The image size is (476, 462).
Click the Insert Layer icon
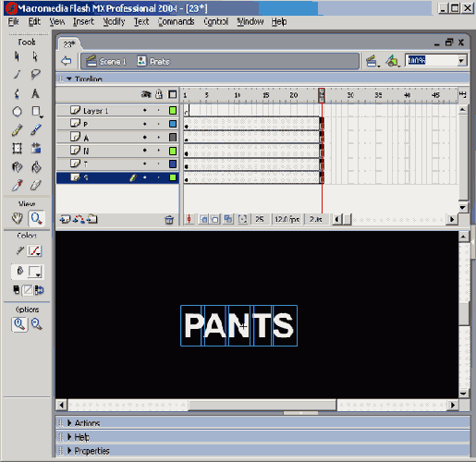65,219
